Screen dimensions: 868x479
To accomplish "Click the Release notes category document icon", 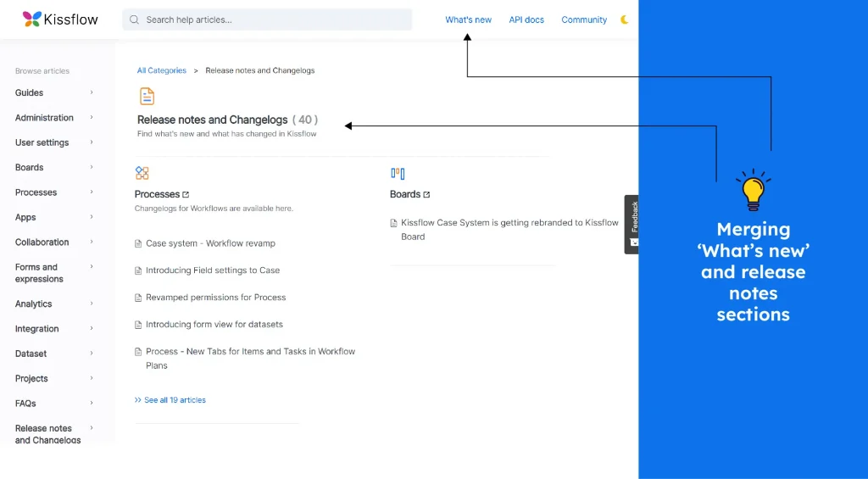I will tap(147, 97).
